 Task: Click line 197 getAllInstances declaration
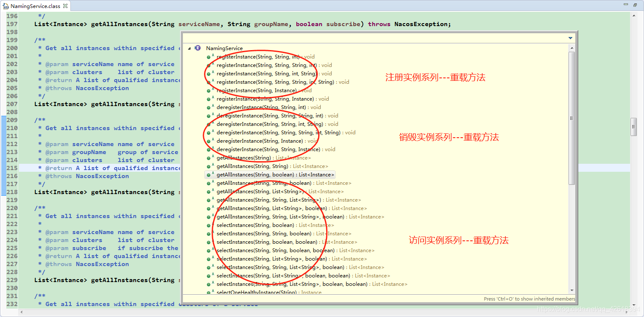point(243,24)
